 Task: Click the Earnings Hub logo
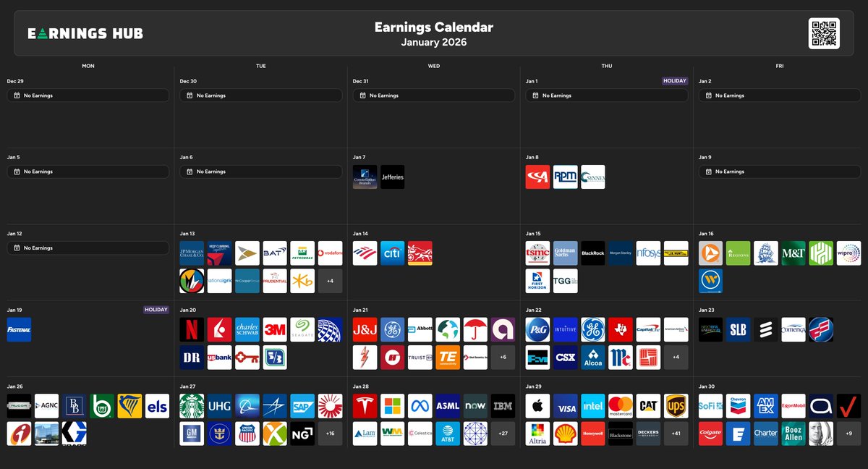(x=85, y=33)
